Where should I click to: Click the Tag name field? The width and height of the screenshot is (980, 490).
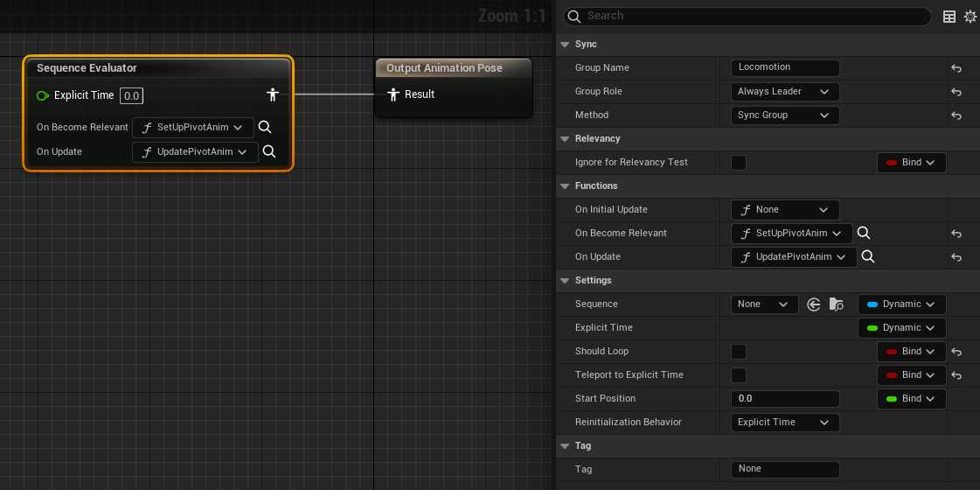[x=784, y=470]
